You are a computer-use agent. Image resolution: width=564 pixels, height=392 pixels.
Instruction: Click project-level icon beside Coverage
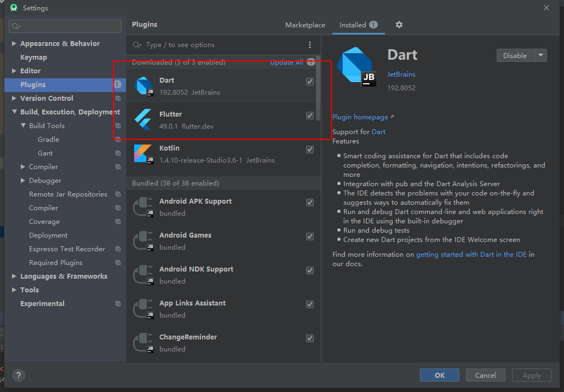118,222
